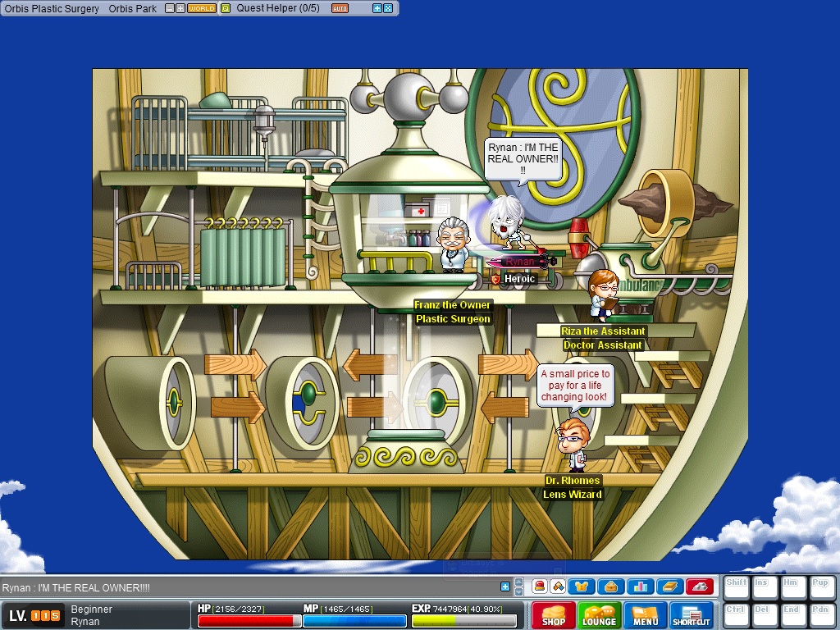840x630 pixels.
Task: Click the End quick slot
Action: pyautogui.click(x=793, y=616)
